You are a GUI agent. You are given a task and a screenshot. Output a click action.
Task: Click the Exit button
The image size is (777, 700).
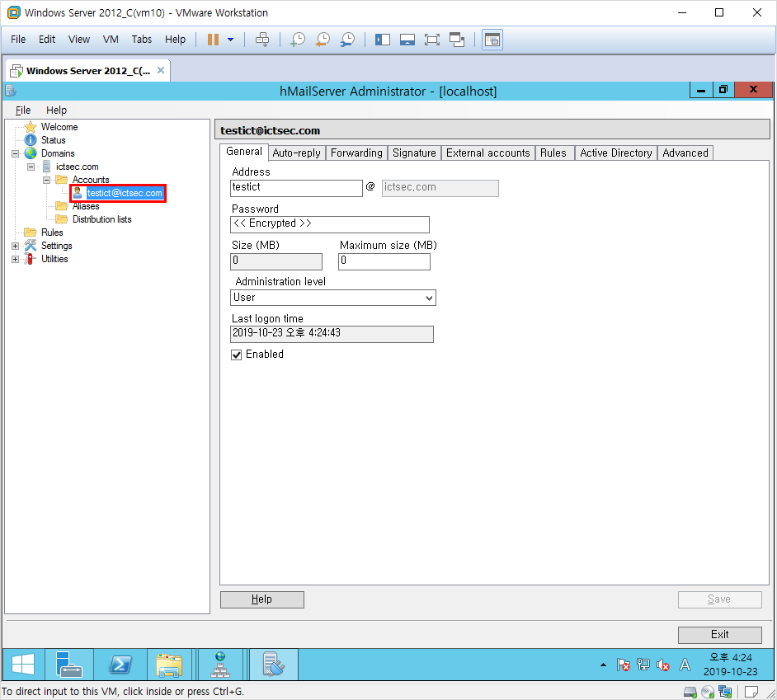point(719,635)
